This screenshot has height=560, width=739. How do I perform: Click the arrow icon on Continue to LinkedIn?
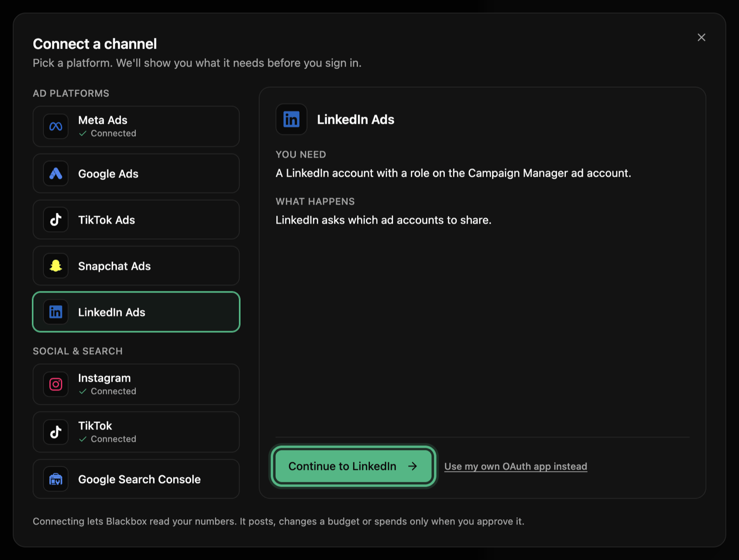[x=412, y=466]
